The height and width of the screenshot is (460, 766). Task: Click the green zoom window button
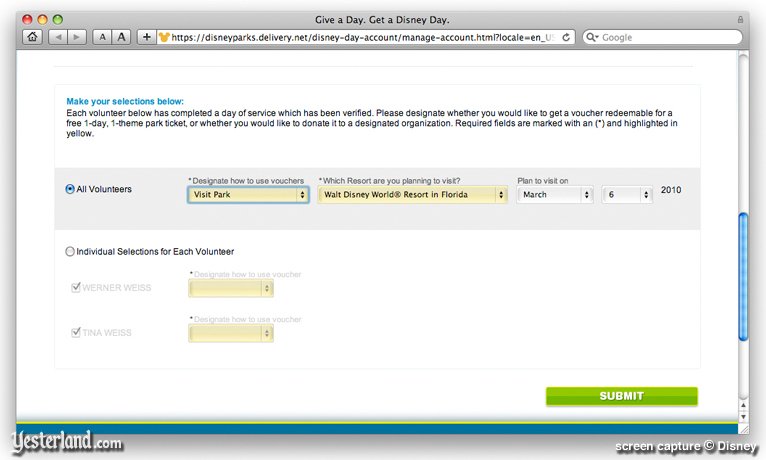(x=58, y=20)
